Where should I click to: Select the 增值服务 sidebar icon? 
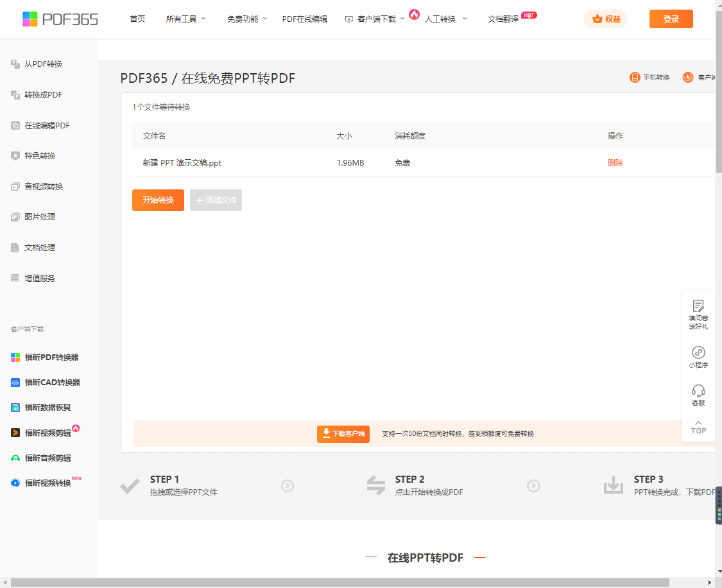(15, 278)
